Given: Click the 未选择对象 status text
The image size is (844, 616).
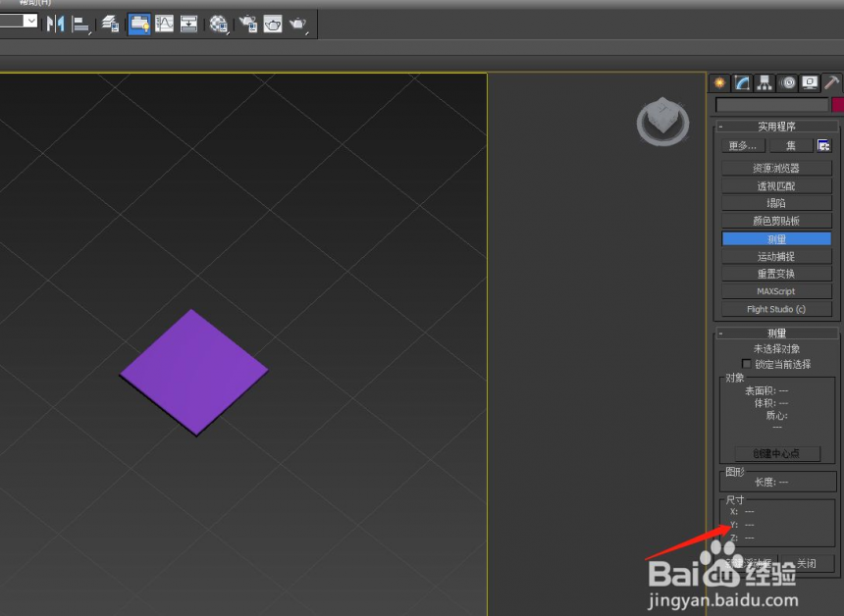Looking at the screenshot, I should pyautogui.click(x=776, y=348).
